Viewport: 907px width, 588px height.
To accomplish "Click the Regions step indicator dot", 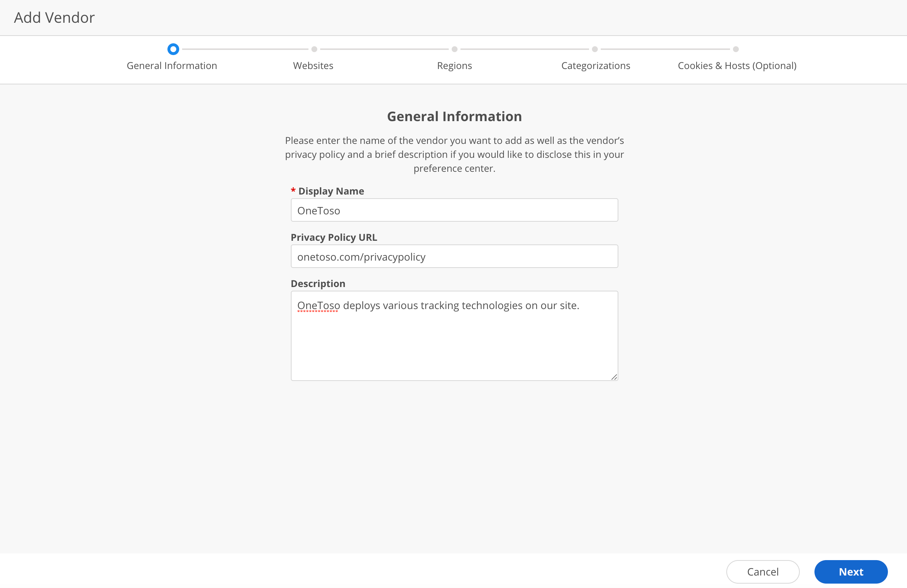I will [454, 49].
